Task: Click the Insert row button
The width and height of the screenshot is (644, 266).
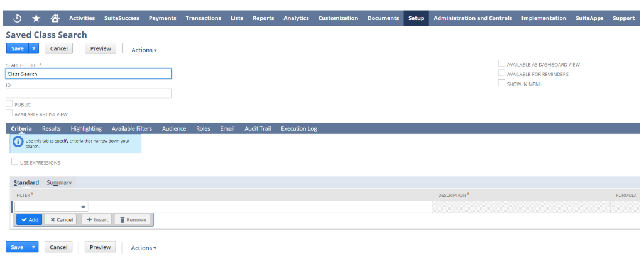Action: click(97, 220)
